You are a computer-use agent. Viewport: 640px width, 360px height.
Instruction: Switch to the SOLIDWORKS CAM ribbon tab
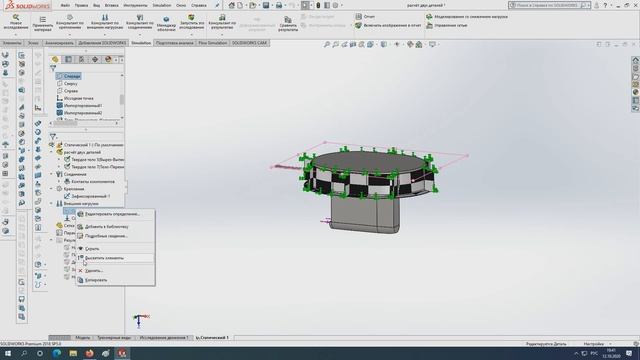[x=249, y=43]
